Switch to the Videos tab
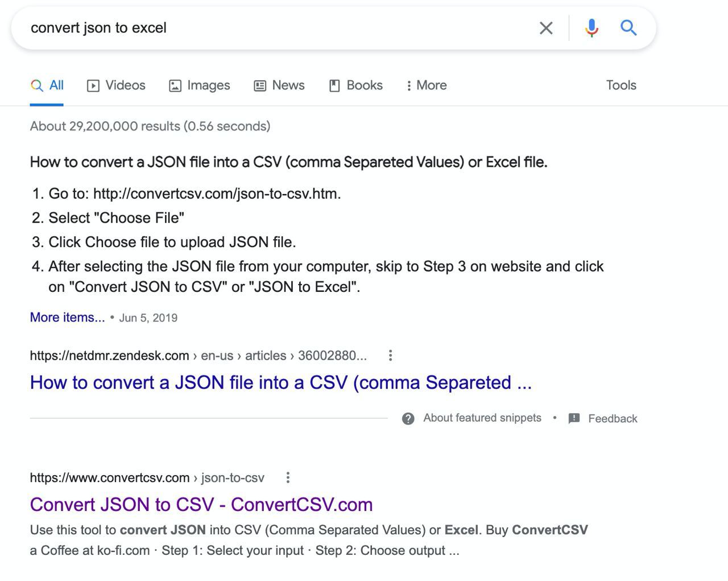Screen dimensions: 728x581 (x=116, y=85)
